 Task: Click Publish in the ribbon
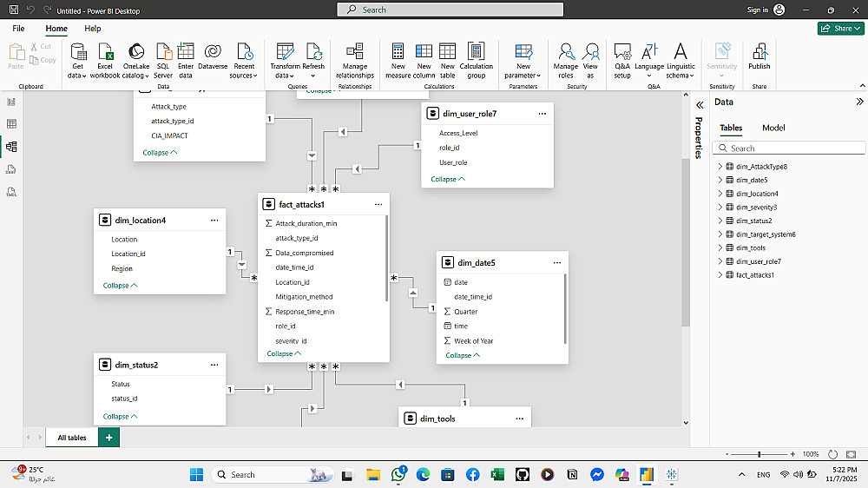click(759, 52)
